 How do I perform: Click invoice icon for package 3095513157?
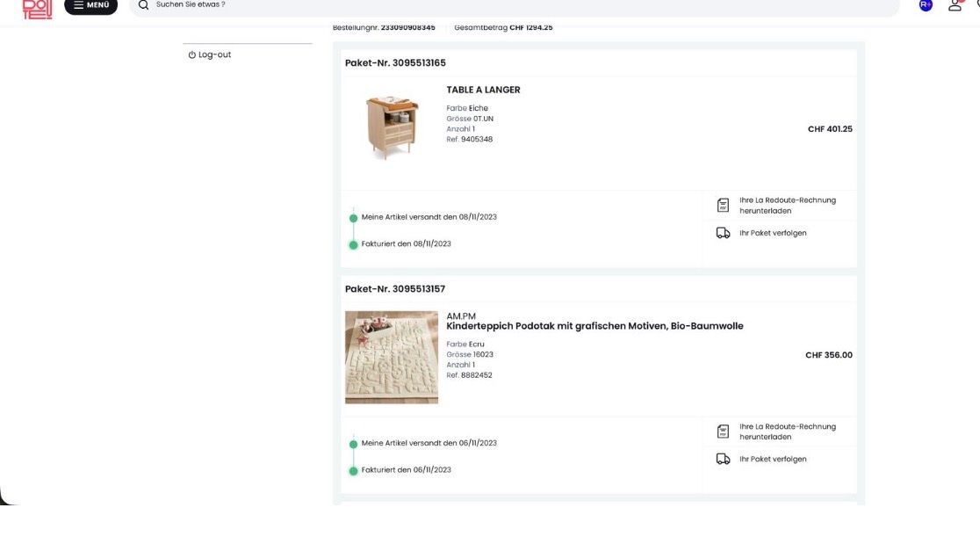coord(723,432)
